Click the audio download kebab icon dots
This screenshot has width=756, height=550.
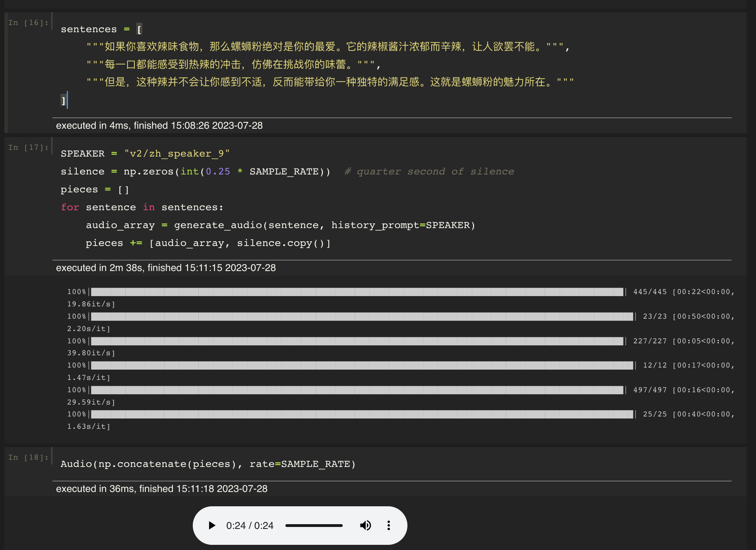(388, 525)
